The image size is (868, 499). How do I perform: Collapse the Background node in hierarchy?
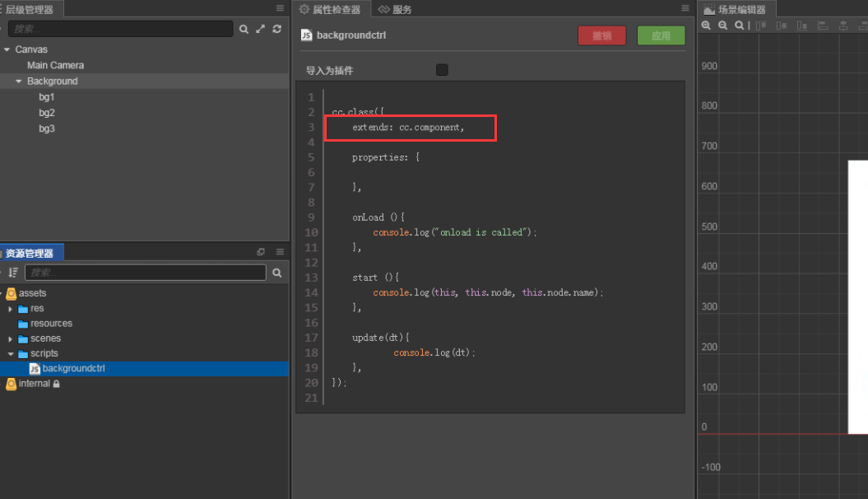click(x=18, y=82)
